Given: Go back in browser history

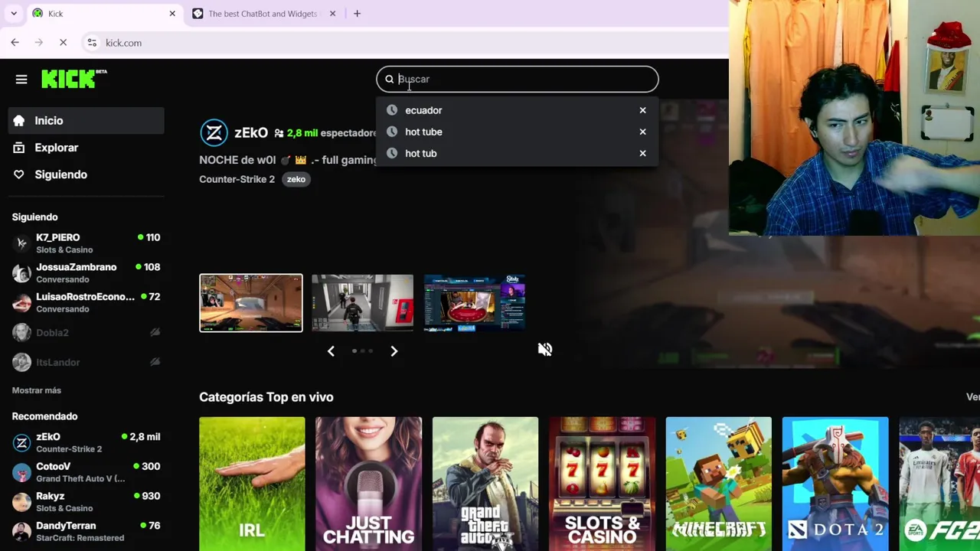Looking at the screenshot, I should click(15, 43).
